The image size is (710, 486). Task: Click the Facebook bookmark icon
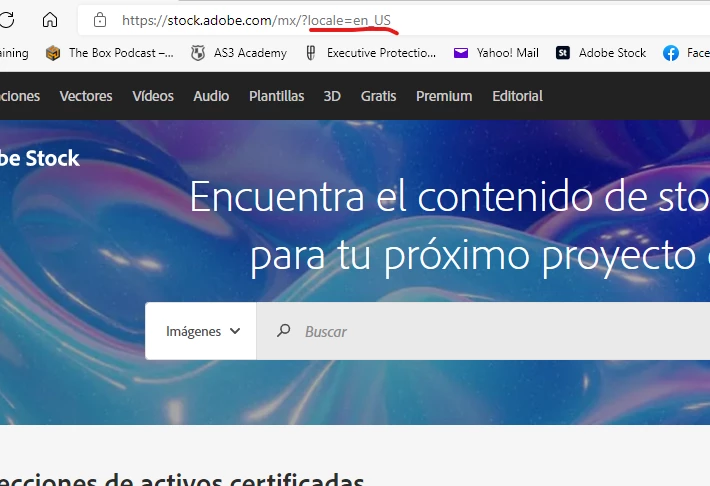point(671,53)
